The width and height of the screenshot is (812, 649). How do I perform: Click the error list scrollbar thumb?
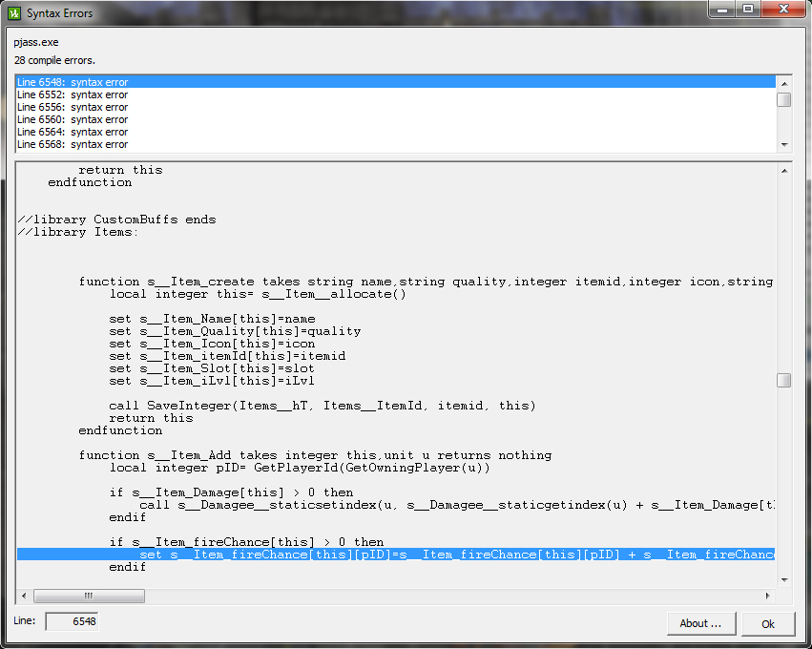[784, 99]
